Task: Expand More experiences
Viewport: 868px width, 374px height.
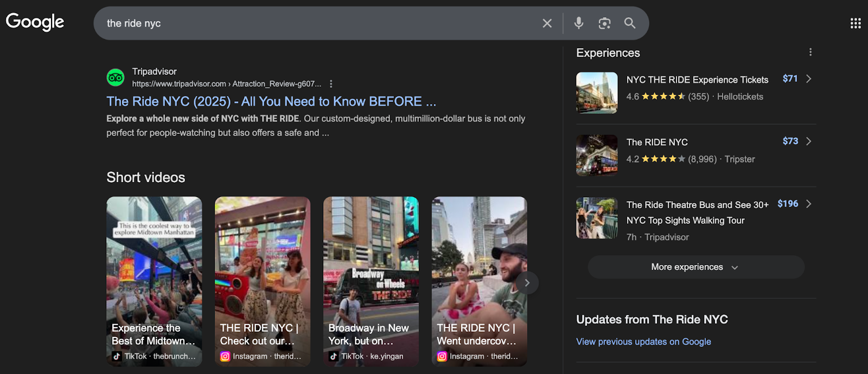Action: [696, 267]
